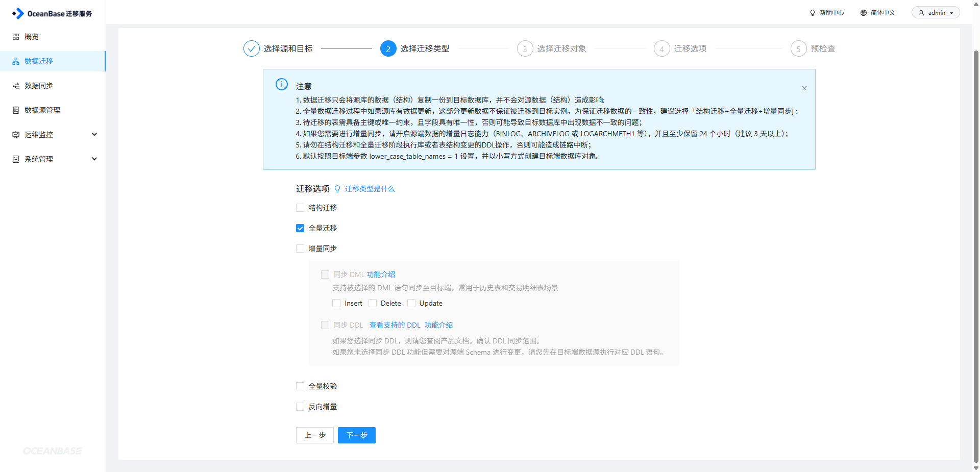Click the admin user icon
This screenshot has height=472, width=980.
coord(921,13)
